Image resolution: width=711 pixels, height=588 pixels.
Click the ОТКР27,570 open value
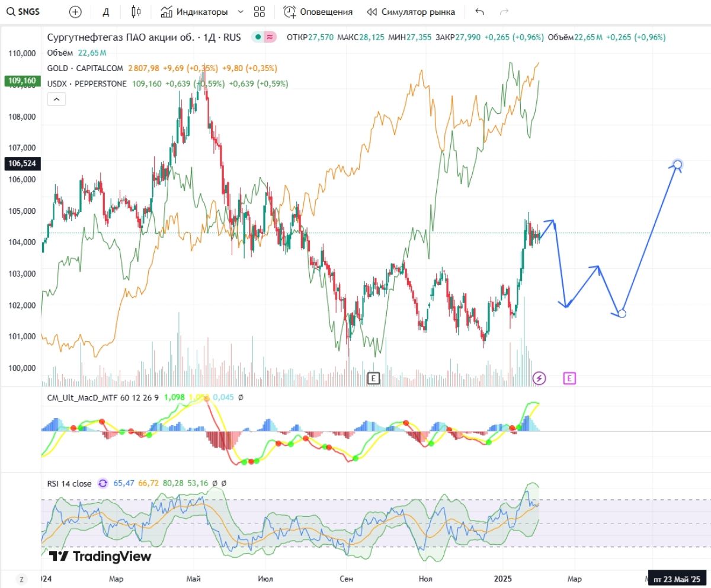[309, 37]
